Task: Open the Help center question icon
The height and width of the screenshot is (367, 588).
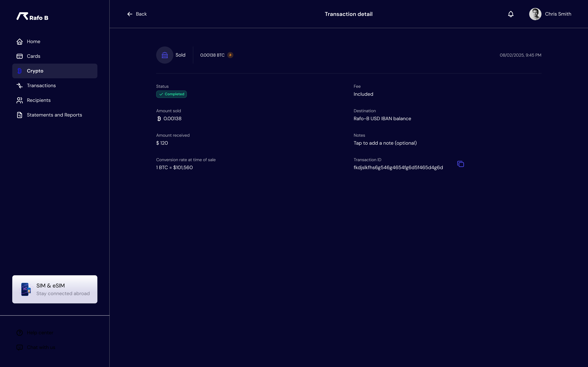Action: [x=20, y=333]
